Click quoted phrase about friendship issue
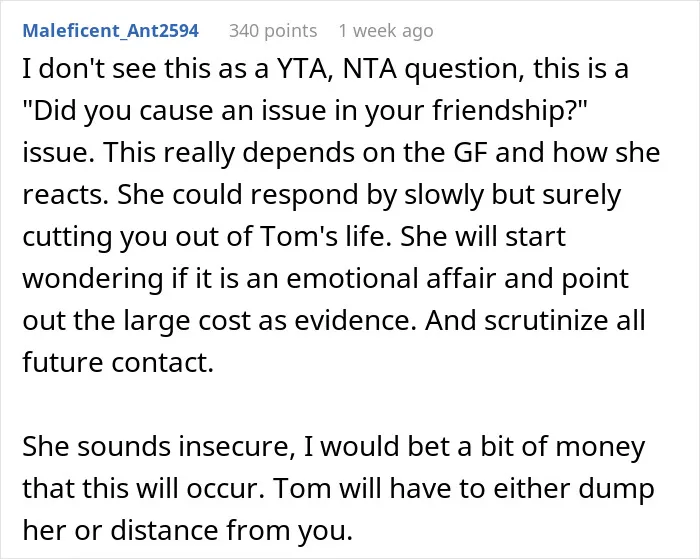Screen dimensions: 700x559 305,111
